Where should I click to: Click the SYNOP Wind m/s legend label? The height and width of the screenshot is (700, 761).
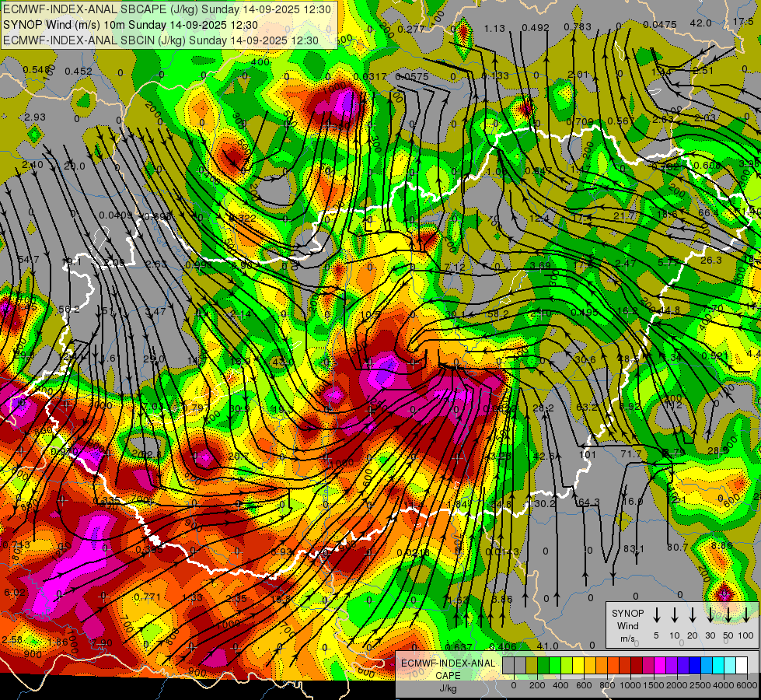[x=627, y=625]
